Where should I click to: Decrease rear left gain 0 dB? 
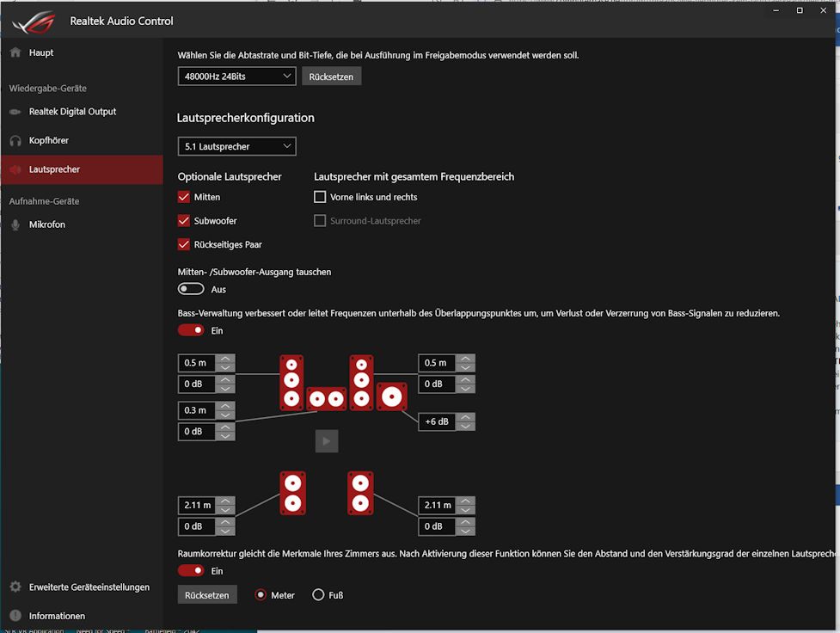pyautogui.click(x=225, y=532)
